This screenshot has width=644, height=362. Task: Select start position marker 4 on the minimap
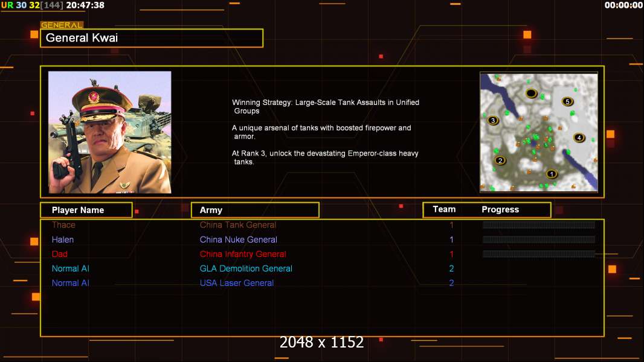click(579, 138)
